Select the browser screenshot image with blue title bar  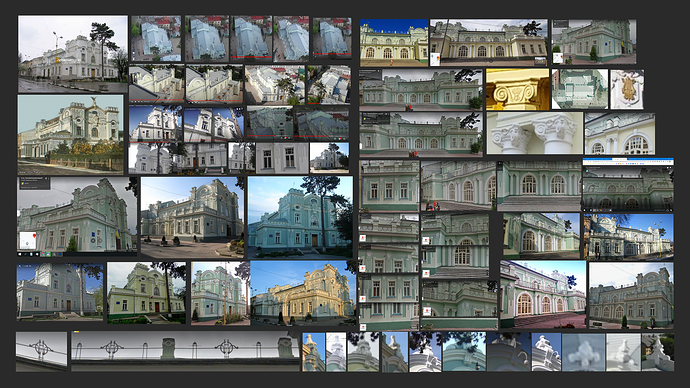[628, 185]
